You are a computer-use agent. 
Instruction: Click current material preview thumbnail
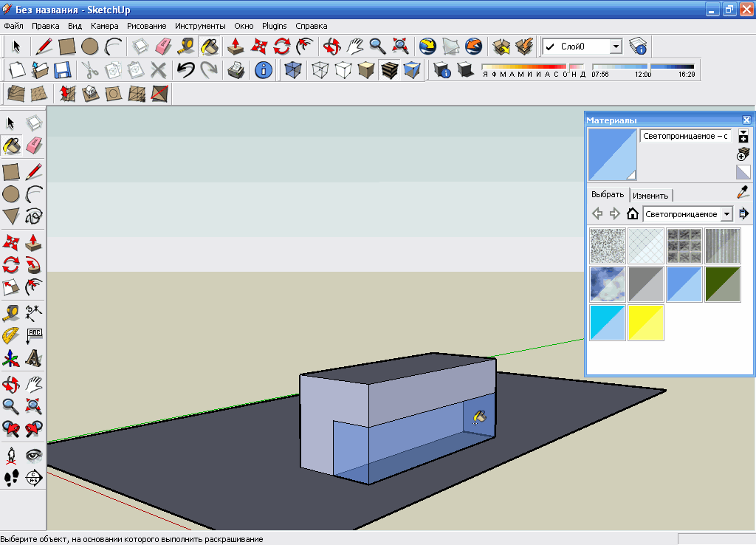tap(612, 155)
